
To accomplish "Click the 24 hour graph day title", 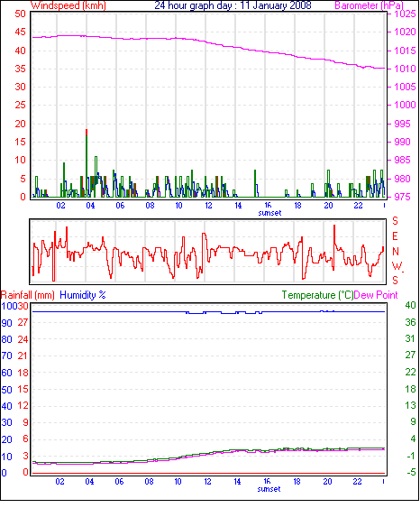I will point(233,5).
